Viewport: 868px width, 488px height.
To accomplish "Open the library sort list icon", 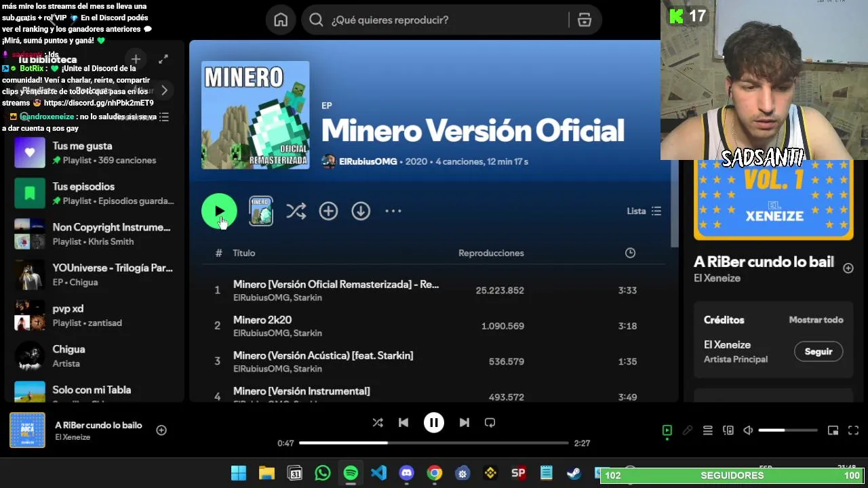I will click(164, 117).
